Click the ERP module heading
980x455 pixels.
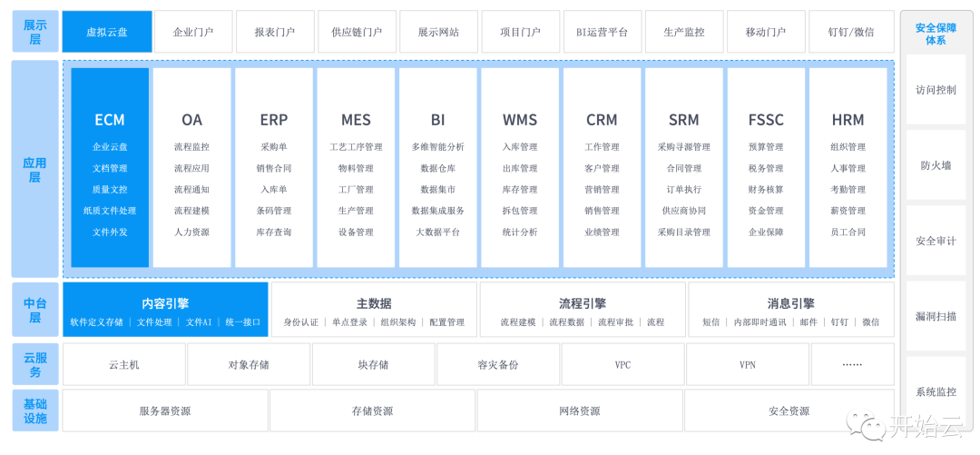pos(273,120)
